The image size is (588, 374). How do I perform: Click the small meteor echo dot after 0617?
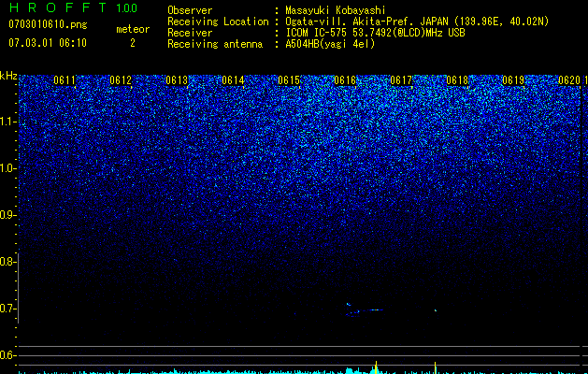[x=436, y=310]
